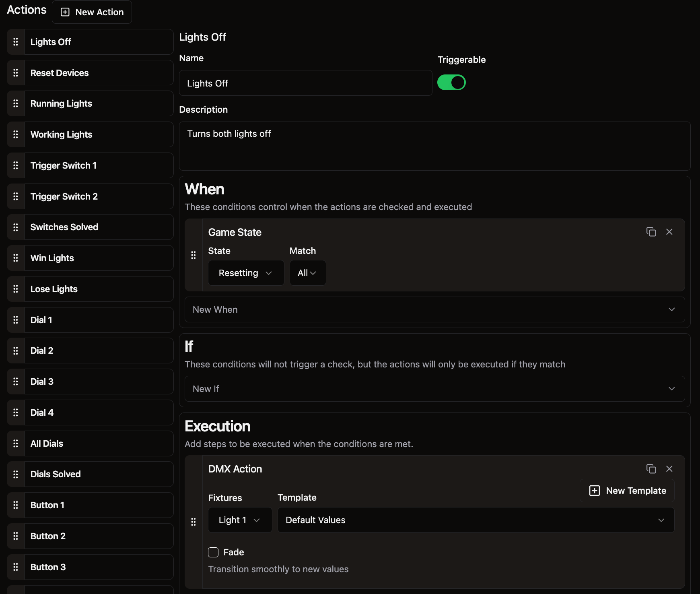Click the drag handle for Button 3
Viewport: 700px width, 594px height.
[x=16, y=567]
